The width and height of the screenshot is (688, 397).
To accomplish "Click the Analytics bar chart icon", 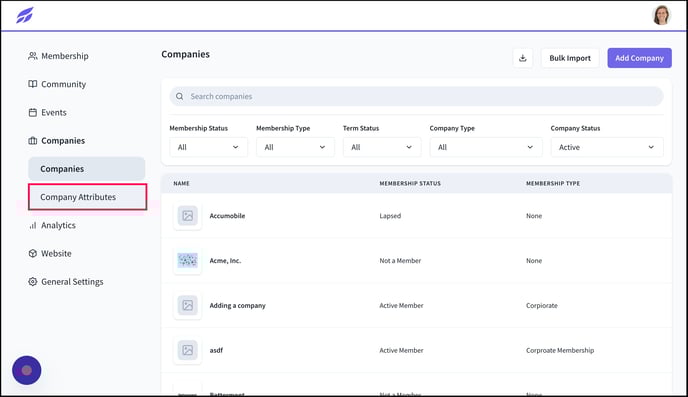I will (32, 225).
